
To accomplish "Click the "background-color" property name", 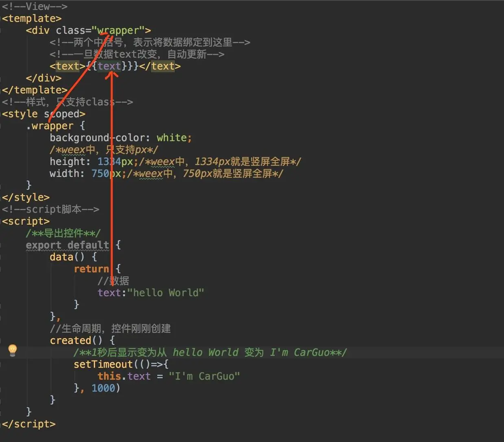I will 97,137.
